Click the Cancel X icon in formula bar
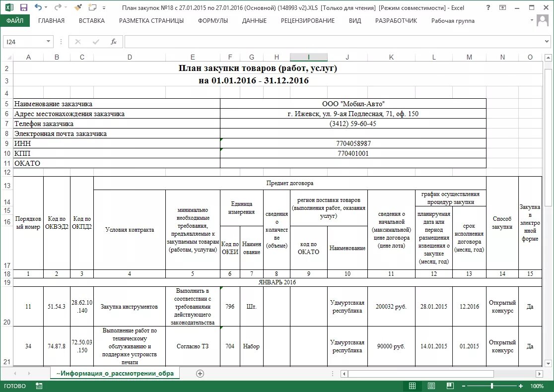This screenshot has width=554, height=392. [78, 42]
